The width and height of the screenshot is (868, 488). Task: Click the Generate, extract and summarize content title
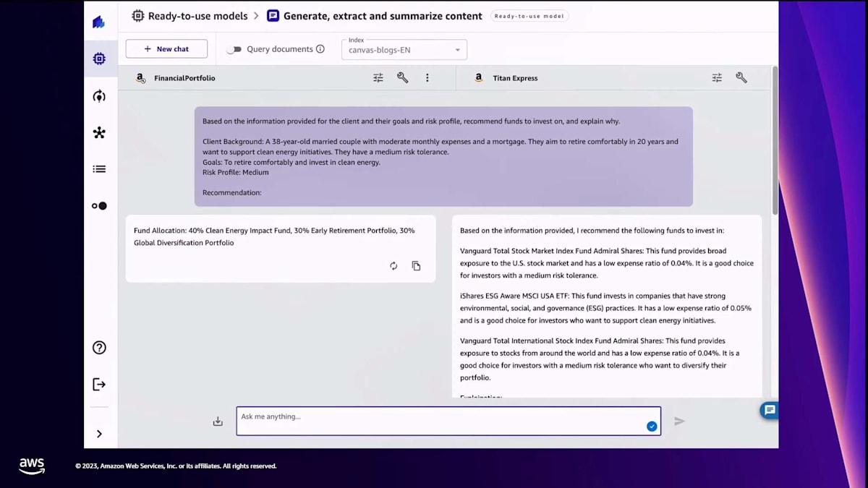pos(383,16)
